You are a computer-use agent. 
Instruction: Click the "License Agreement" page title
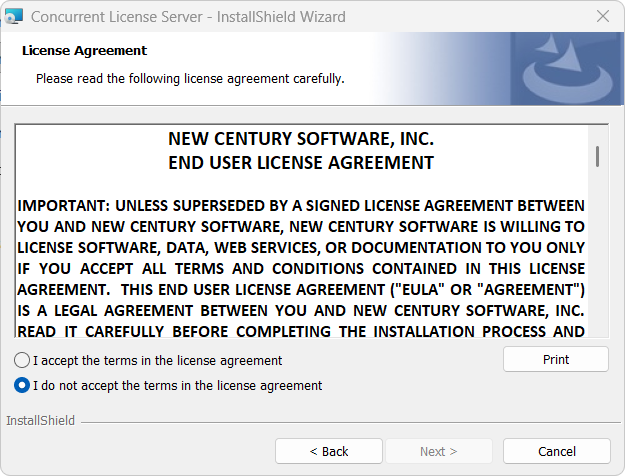[x=85, y=51]
